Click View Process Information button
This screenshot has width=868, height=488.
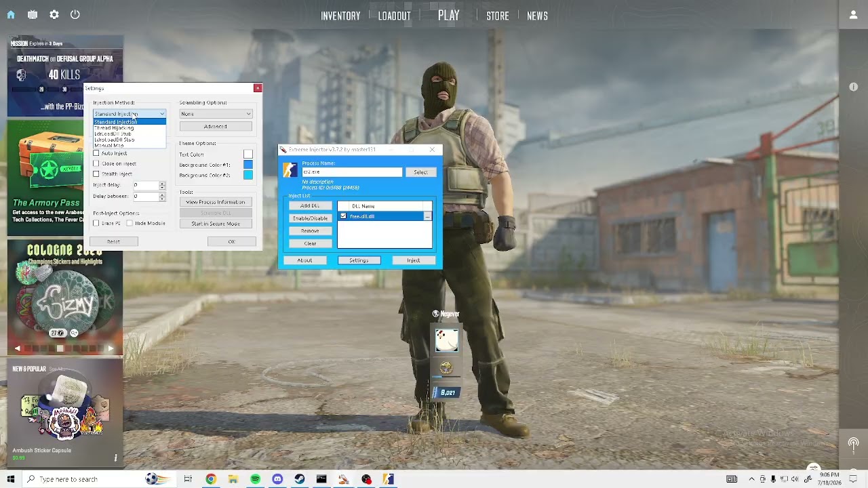(x=216, y=202)
